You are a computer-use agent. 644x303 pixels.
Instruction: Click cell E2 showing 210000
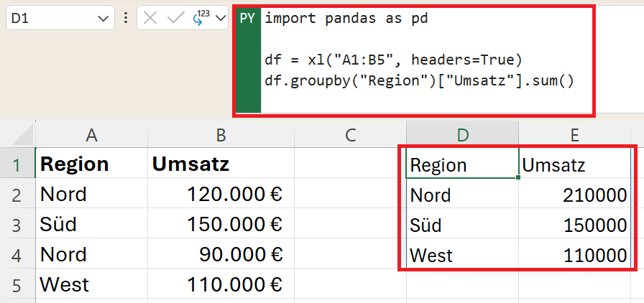(x=575, y=195)
